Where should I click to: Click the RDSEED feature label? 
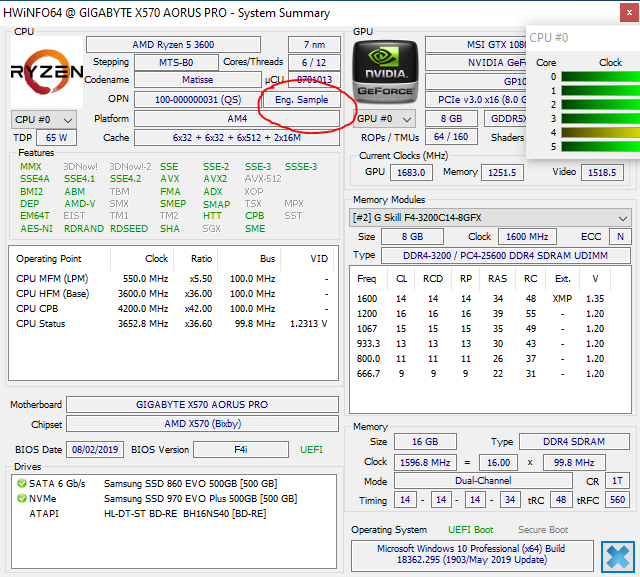(129, 229)
